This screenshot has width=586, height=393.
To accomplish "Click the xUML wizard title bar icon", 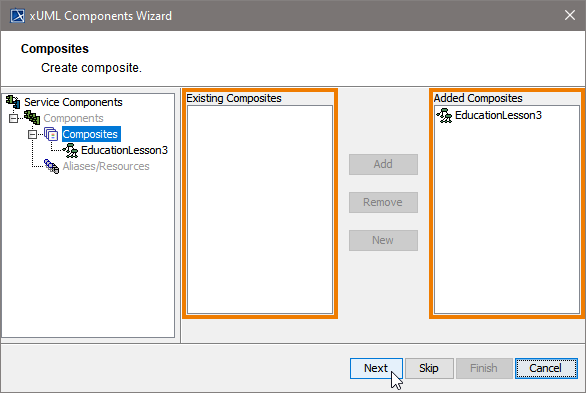I will click(x=17, y=16).
